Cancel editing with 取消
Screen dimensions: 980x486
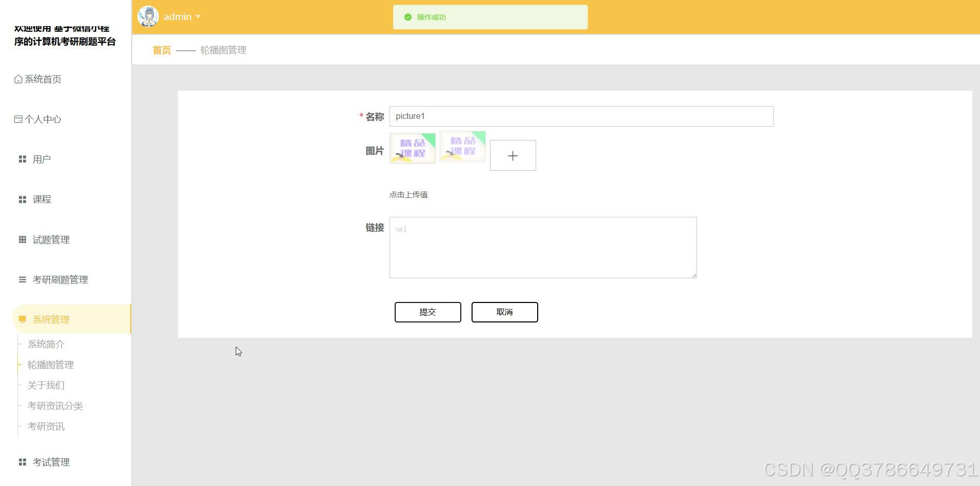[x=504, y=312]
